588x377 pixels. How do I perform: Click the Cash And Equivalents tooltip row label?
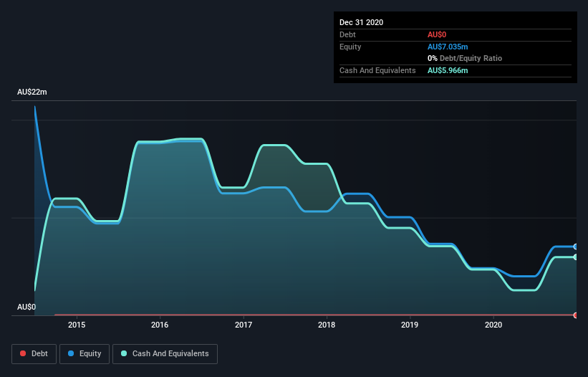[x=377, y=70]
